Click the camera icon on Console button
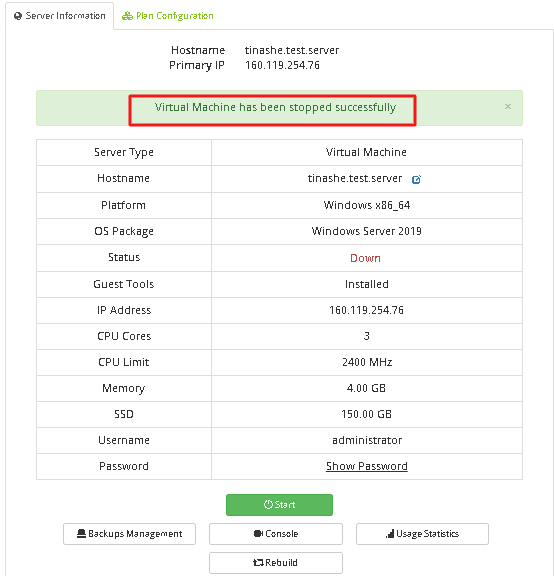554x576 pixels. [x=258, y=533]
